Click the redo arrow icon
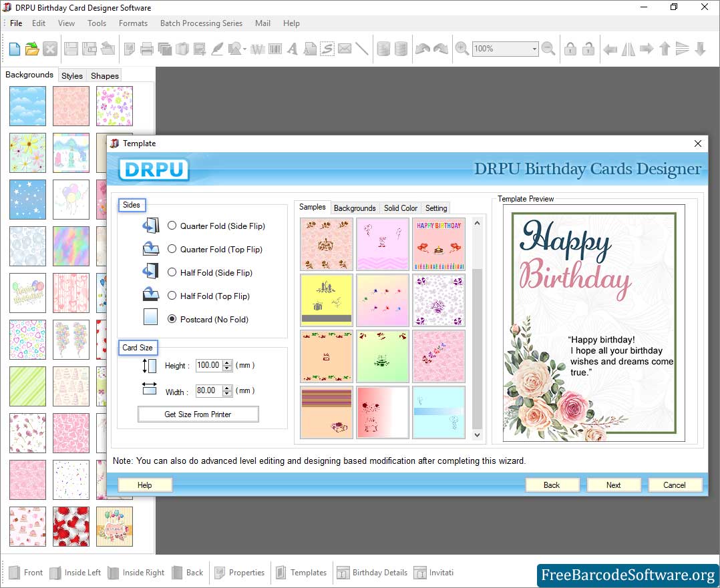This screenshot has height=588, width=720. pyautogui.click(x=440, y=49)
